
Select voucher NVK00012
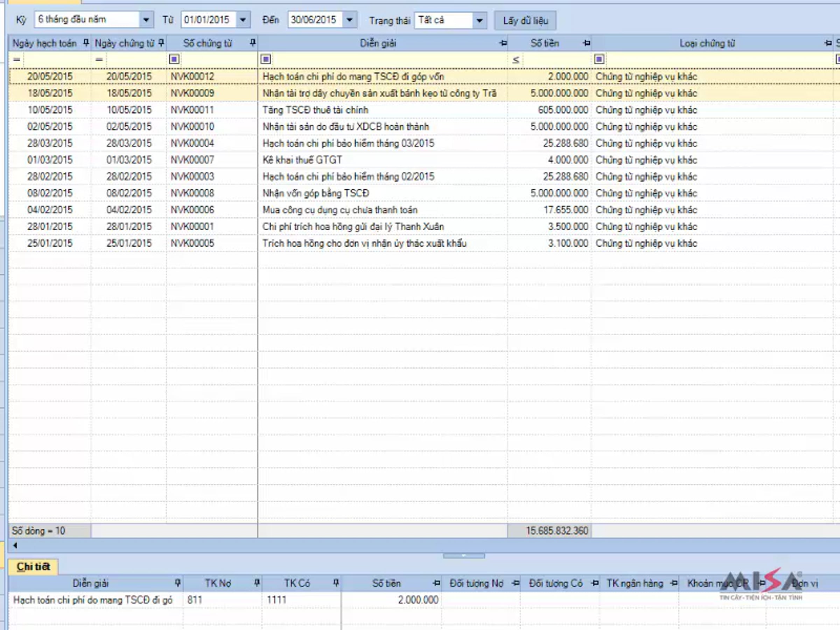[192, 76]
